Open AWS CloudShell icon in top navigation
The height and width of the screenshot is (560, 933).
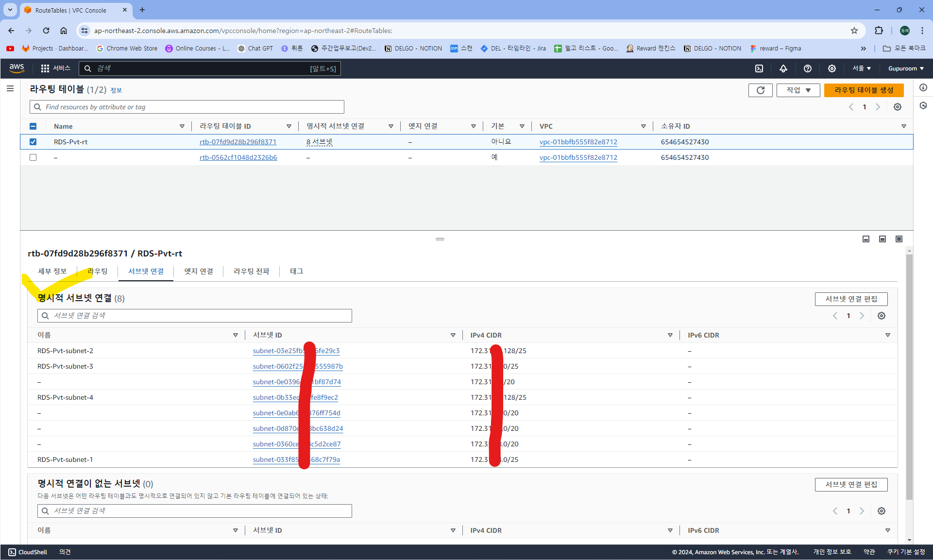pyautogui.click(x=759, y=68)
